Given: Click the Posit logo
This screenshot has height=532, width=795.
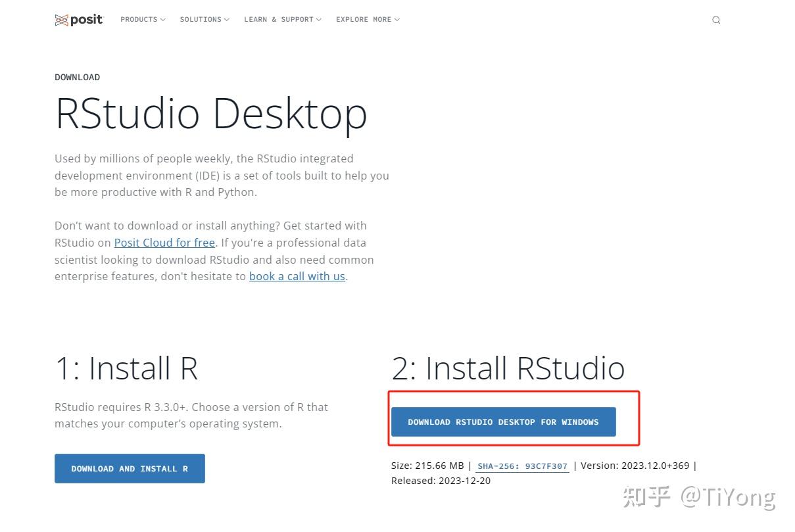Looking at the screenshot, I should click(x=79, y=20).
